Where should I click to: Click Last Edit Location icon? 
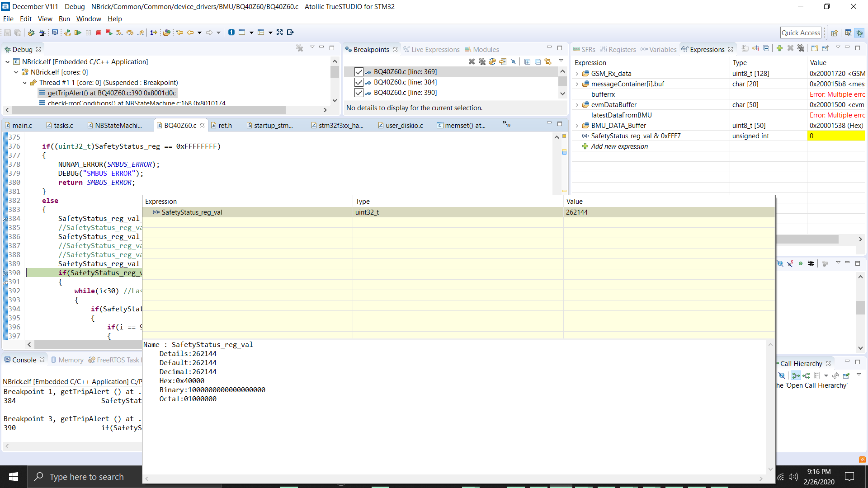179,33
